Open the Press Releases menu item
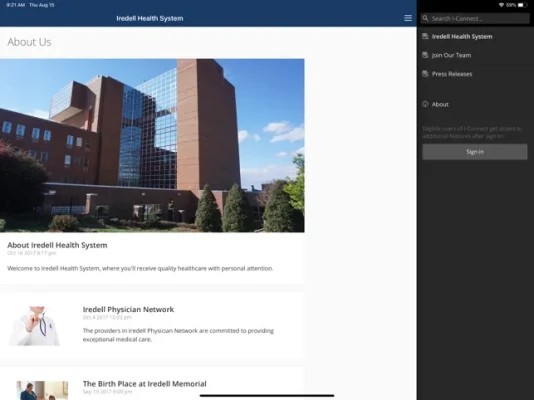The height and width of the screenshot is (400, 534). pyautogui.click(x=475, y=74)
